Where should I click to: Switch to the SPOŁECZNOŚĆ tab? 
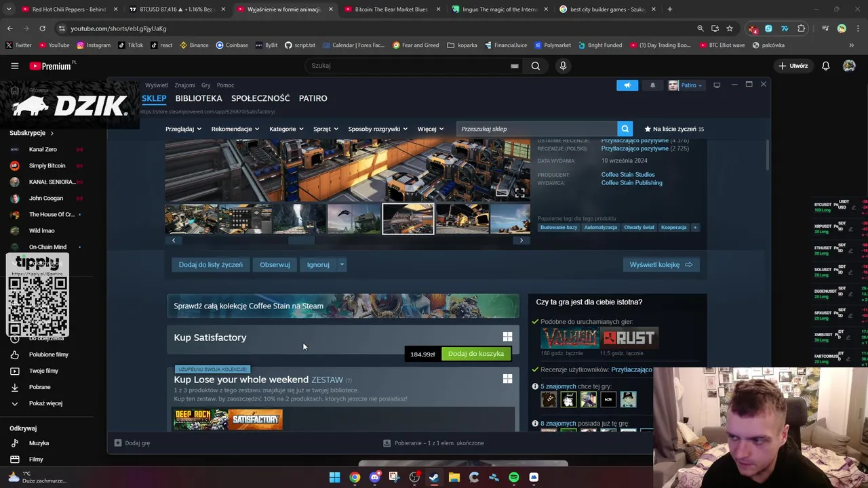[260, 98]
